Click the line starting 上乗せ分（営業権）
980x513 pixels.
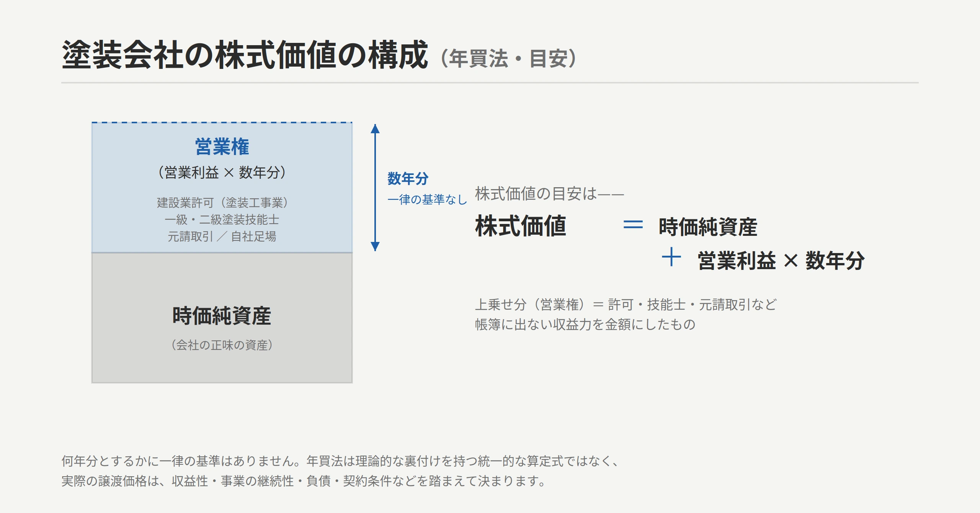[x=626, y=305]
